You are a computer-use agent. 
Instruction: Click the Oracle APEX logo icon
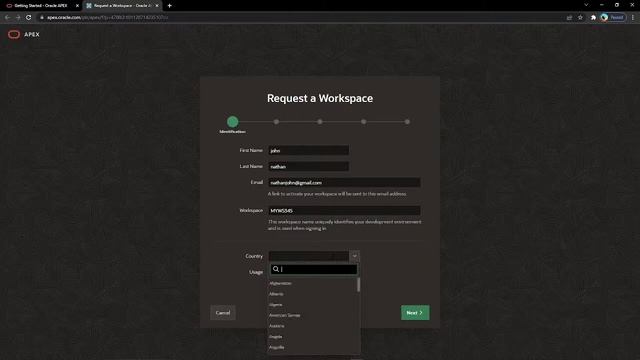[x=14, y=34]
